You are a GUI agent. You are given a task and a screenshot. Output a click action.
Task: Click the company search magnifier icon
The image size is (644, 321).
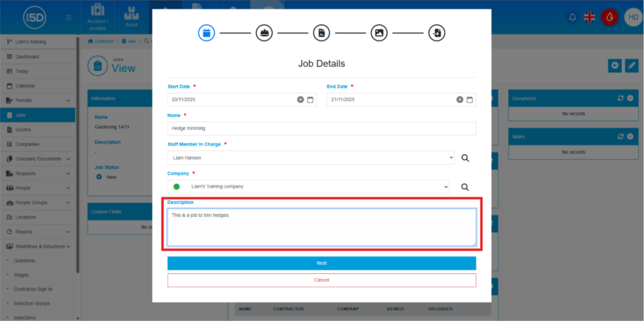pyautogui.click(x=465, y=187)
